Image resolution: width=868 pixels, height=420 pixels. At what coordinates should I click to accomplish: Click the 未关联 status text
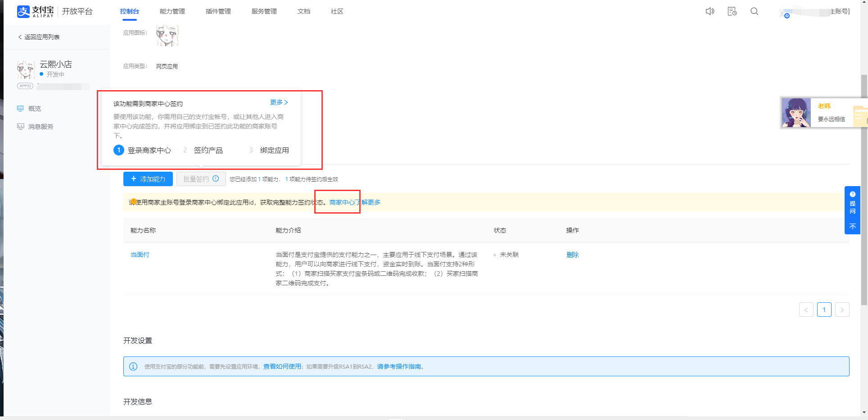pyautogui.click(x=509, y=255)
